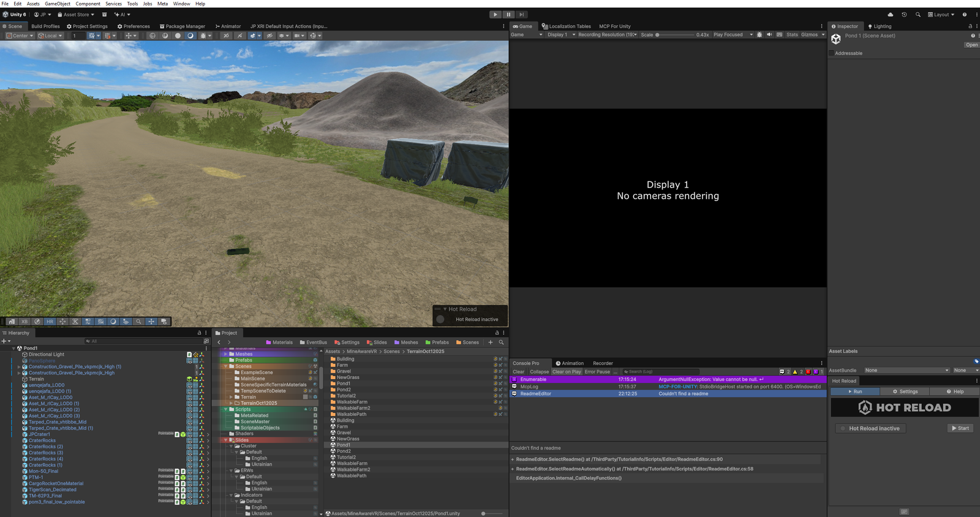Image resolution: width=980 pixels, height=517 pixels.
Task: Click the Play button in the toolbar
Action: 496,15
